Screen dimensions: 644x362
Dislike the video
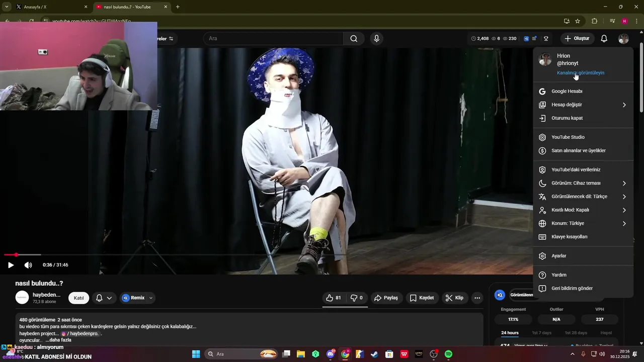pyautogui.click(x=357, y=298)
